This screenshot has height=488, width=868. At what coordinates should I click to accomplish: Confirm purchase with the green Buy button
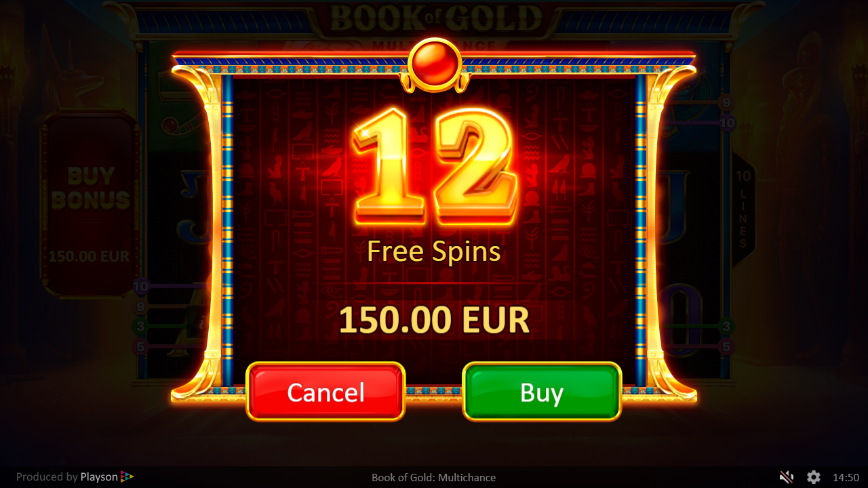pyautogui.click(x=542, y=392)
